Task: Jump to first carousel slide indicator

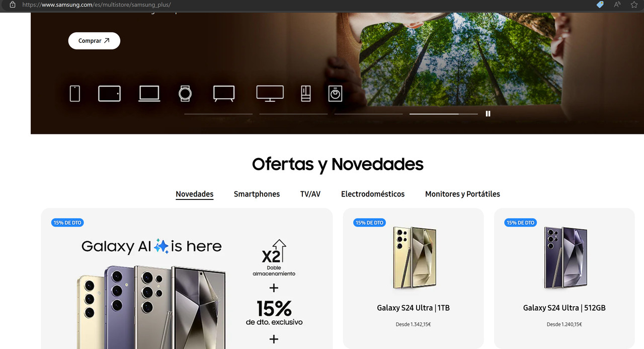Action: 218,114
